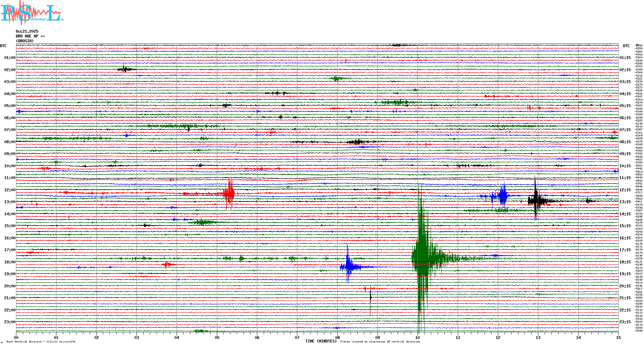This screenshot has width=644, height=346.
Task: Select the 23:15 label on right axis
Action: [x=625, y=322]
